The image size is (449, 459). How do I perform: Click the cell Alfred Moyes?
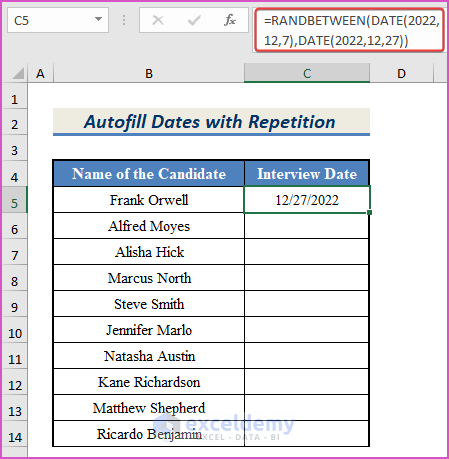[149, 226]
